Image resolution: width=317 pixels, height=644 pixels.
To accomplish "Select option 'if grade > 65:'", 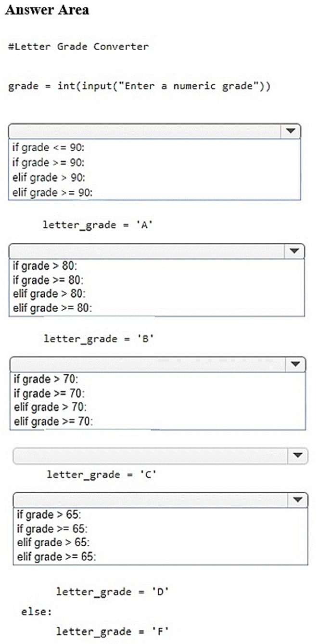I will pos(49,515).
